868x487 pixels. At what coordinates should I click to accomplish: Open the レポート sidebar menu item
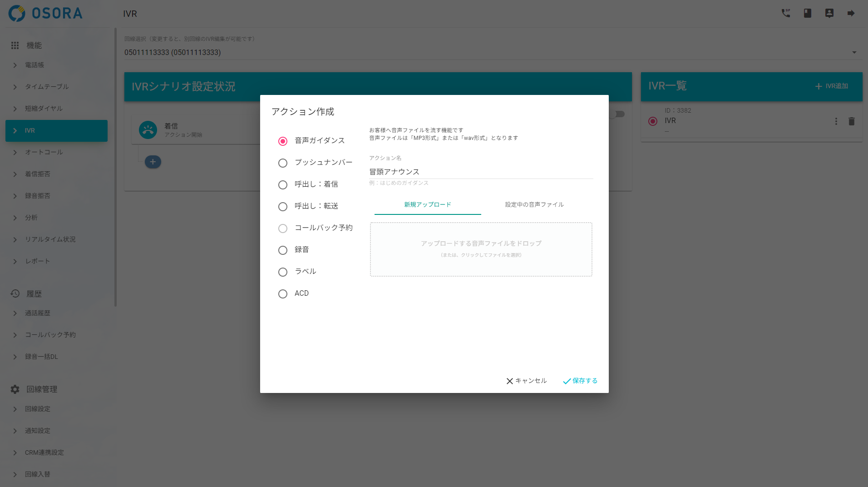pyautogui.click(x=56, y=261)
